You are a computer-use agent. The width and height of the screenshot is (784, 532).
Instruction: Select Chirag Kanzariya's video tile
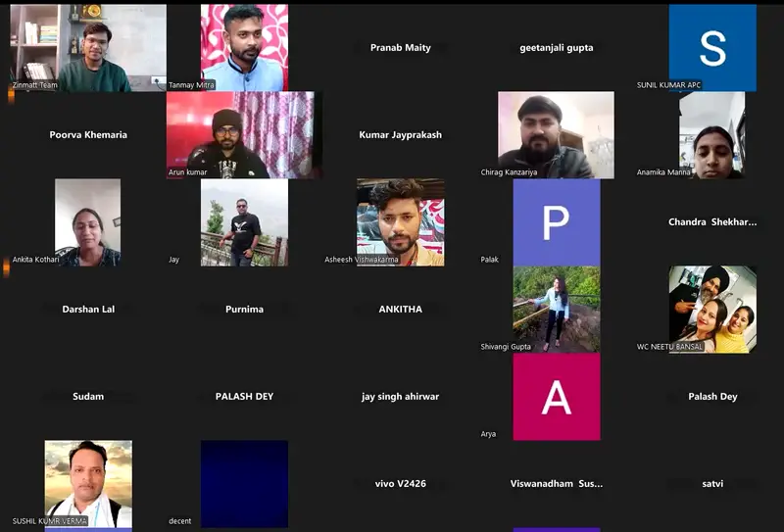(x=556, y=134)
